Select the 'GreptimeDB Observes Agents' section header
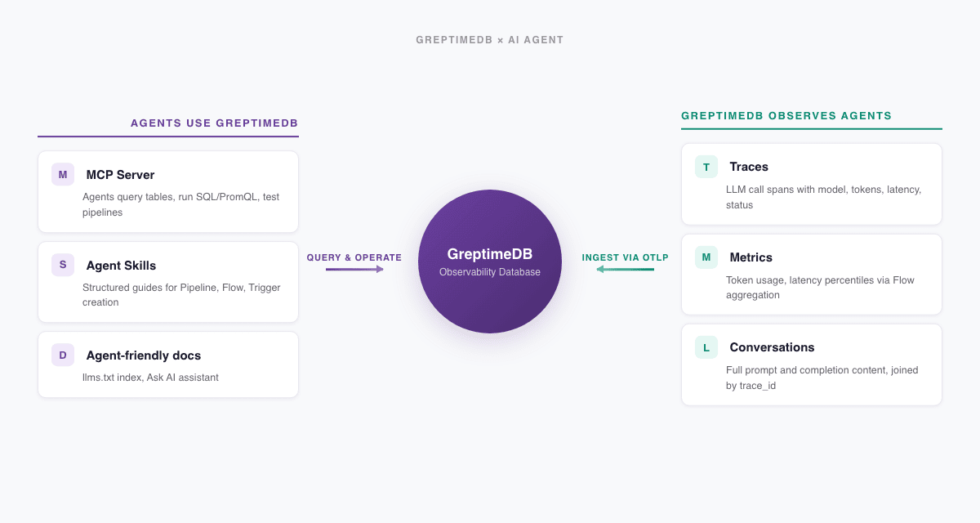The image size is (980, 523). [786, 116]
